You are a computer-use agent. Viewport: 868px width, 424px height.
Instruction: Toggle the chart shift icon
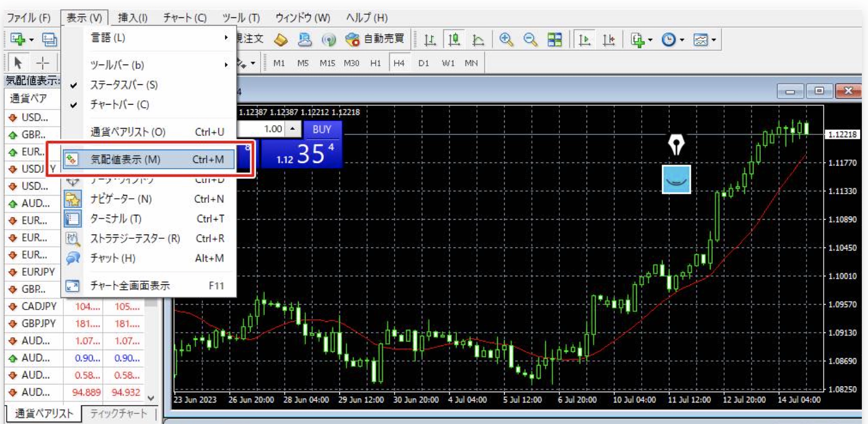click(x=609, y=40)
